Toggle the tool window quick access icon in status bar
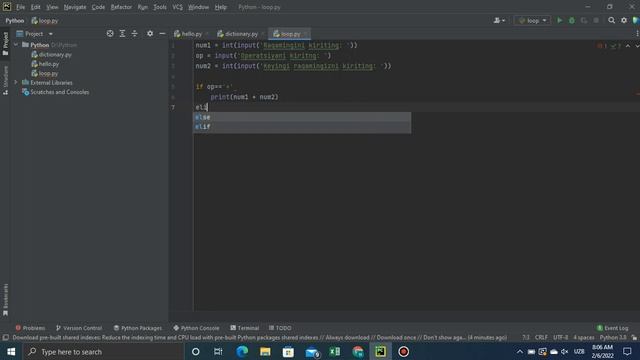The height and width of the screenshot is (360, 640). [x=6, y=338]
